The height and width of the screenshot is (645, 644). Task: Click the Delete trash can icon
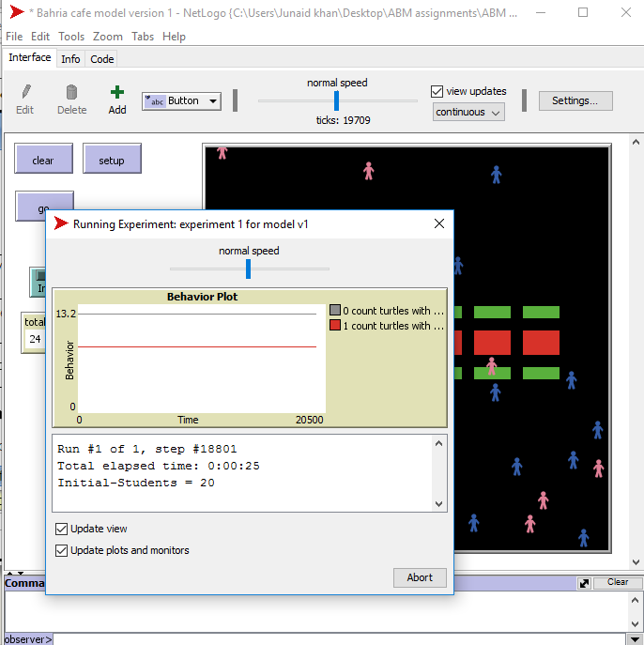71,92
